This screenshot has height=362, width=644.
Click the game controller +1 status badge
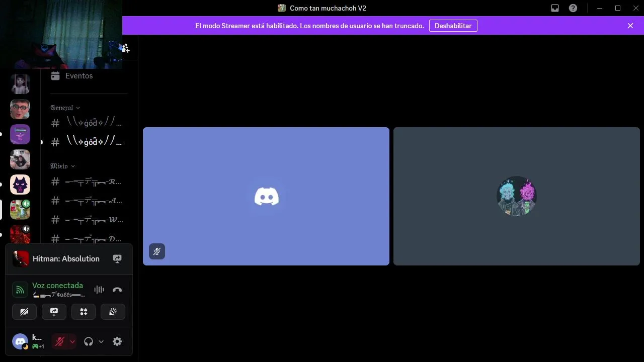pyautogui.click(x=38, y=346)
